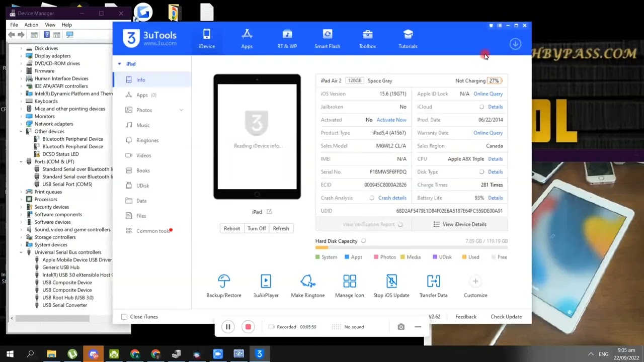Open Battery Life Details link
The height and width of the screenshot is (362, 644).
pyautogui.click(x=495, y=198)
